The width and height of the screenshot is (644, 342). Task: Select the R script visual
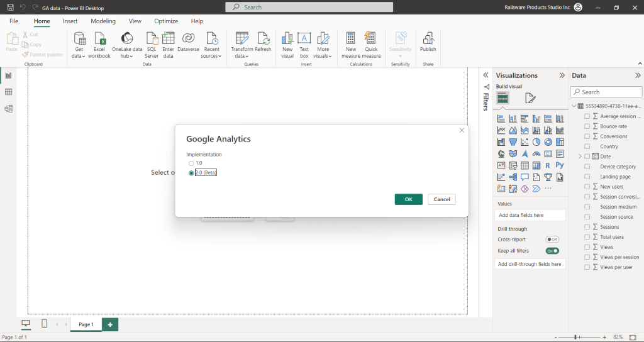[548, 165]
